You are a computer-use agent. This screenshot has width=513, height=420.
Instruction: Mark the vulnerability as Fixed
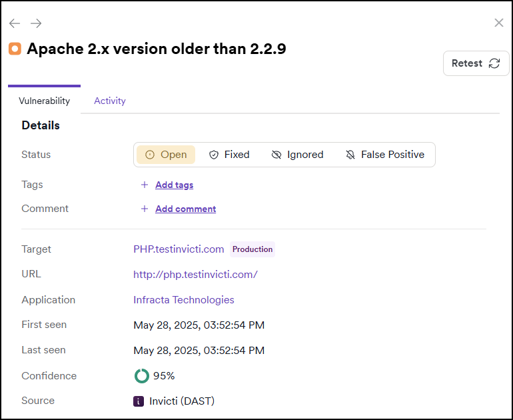(x=229, y=155)
